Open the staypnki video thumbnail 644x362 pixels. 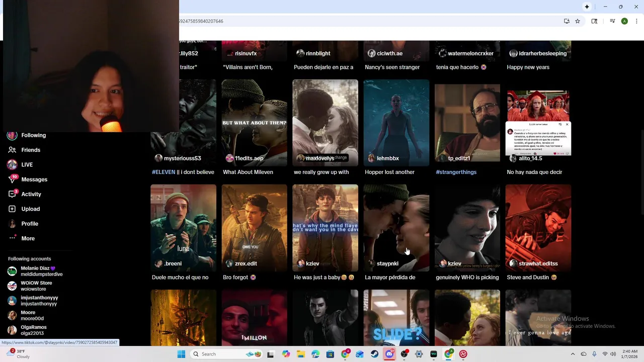pyautogui.click(x=396, y=228)
